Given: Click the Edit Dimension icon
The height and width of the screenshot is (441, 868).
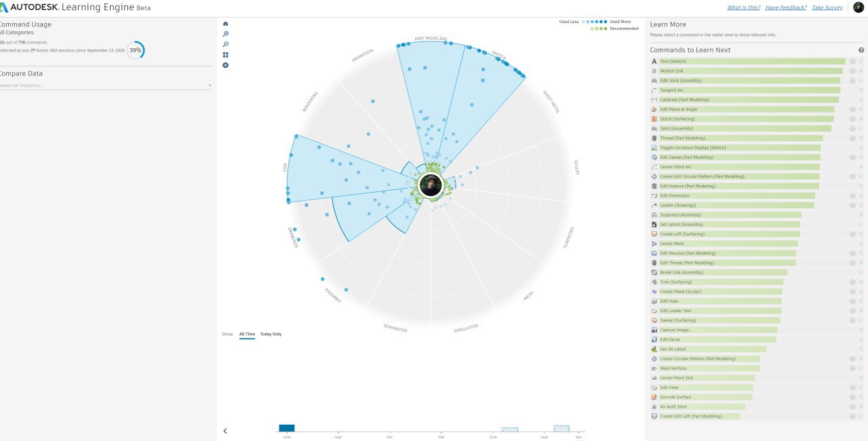Looking at the screenshot, I should pyautogui.click(x=654, y=195).
